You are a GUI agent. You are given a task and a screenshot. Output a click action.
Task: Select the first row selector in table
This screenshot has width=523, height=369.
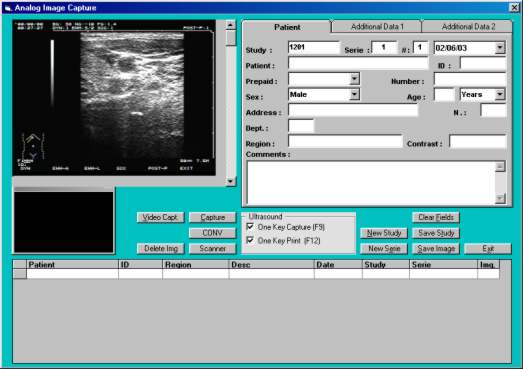point(20,274)
